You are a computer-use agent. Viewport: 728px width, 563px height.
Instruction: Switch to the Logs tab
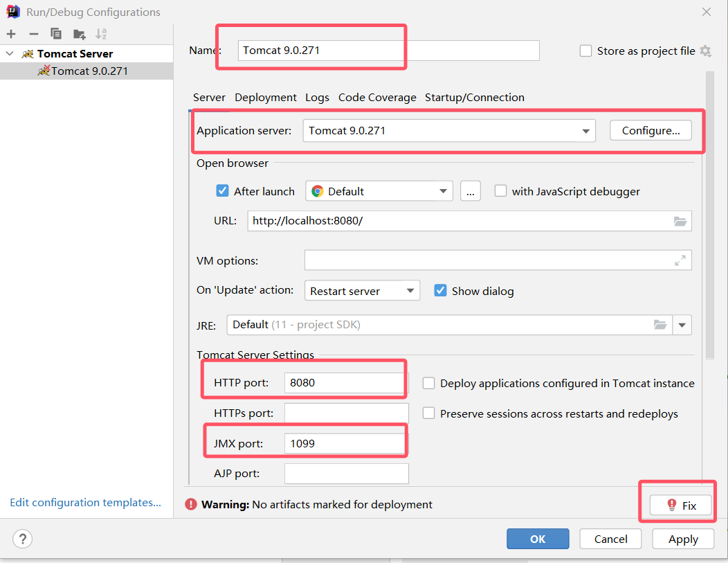pos(317,98)
